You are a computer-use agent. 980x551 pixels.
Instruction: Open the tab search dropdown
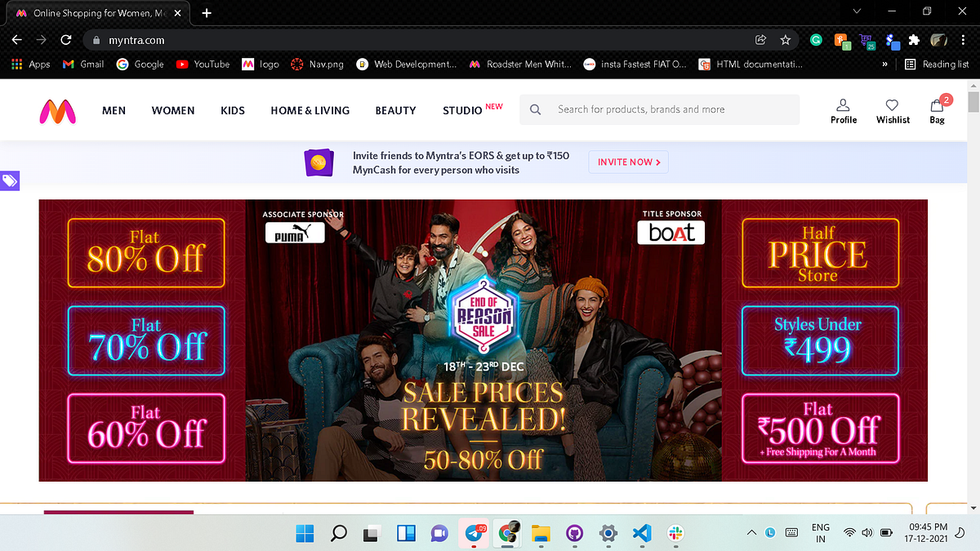(x=856, y=12)
